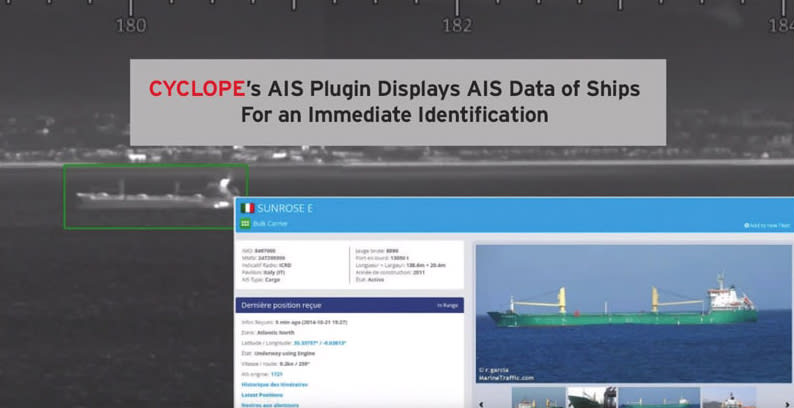The image size is (794, 408).
Task: Click the previous photo arrow in thumbnail strip
Action: pyautogui.click(x=481, y=404)
